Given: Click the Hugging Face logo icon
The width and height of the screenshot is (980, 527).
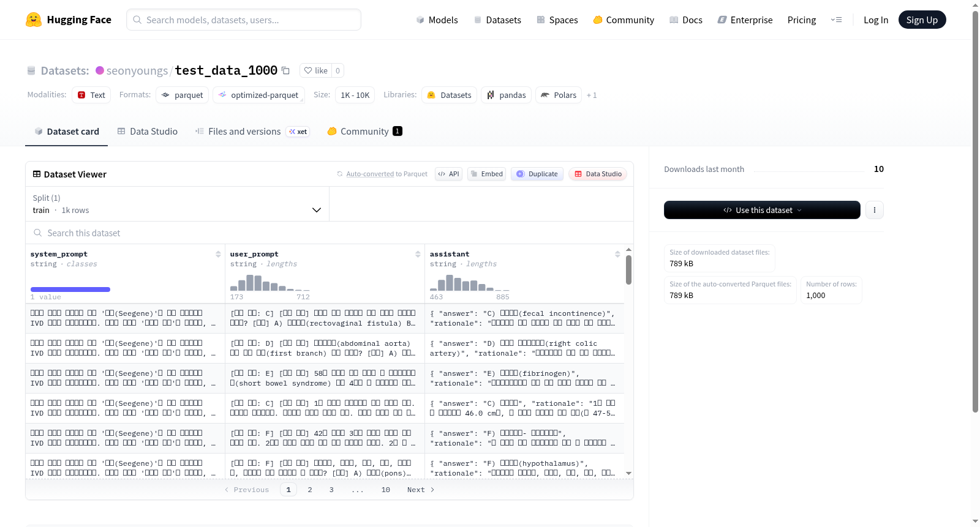Looking at the screenshot, I should [x=34, y=20].
